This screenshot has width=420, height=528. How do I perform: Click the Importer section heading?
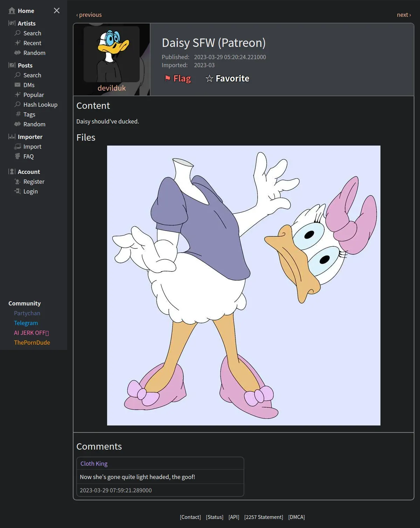coord(30,137)
